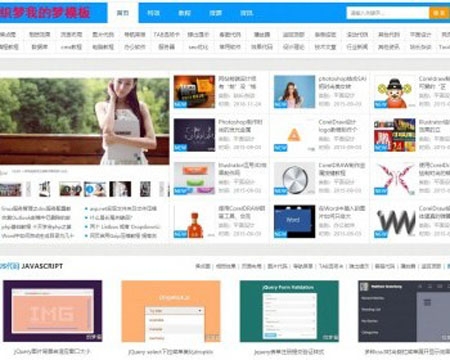Open the Word article title beside blue slide
Viewport: 450px width, 360px height.
coord(342,212)
